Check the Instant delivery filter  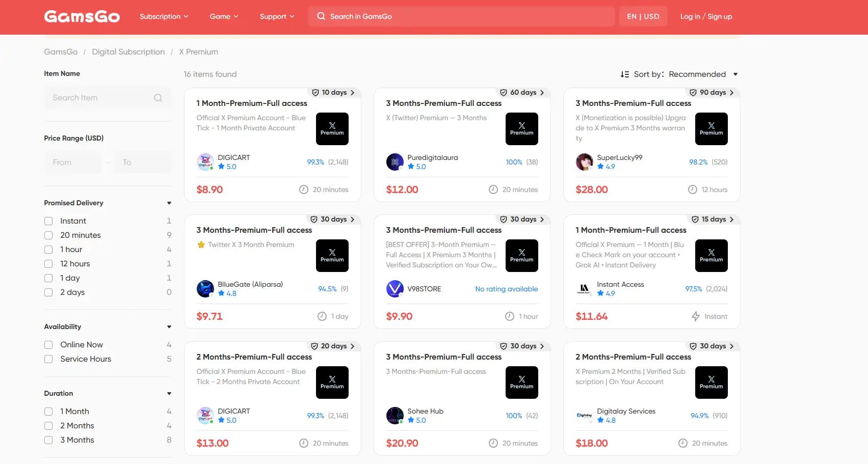coord(48,221)
